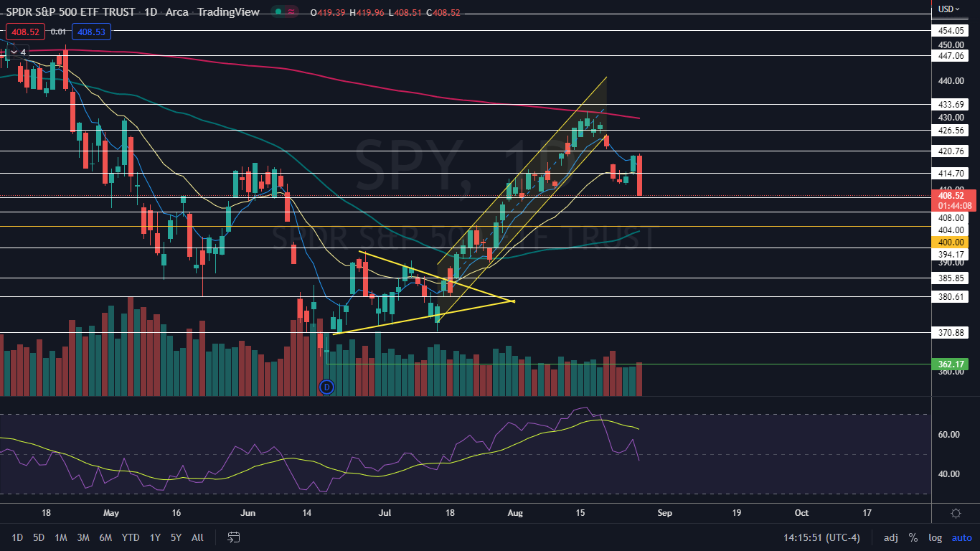
Task: Open the Go to date calendar icon
Action: (x=233, y=537)
